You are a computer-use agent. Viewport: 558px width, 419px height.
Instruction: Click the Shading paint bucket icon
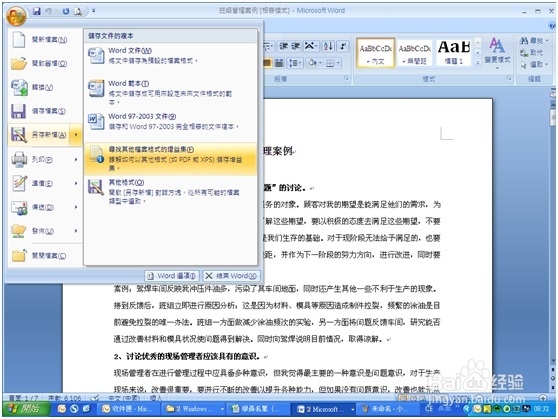click(x=312, y=63)
